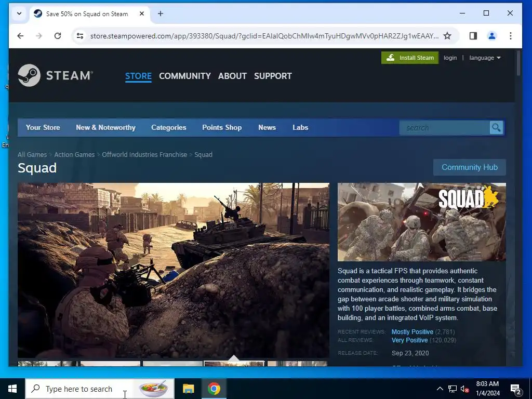532x399 pixels.
Task: Click the muted volume tray icon
Action: click(x=465, y=389)
